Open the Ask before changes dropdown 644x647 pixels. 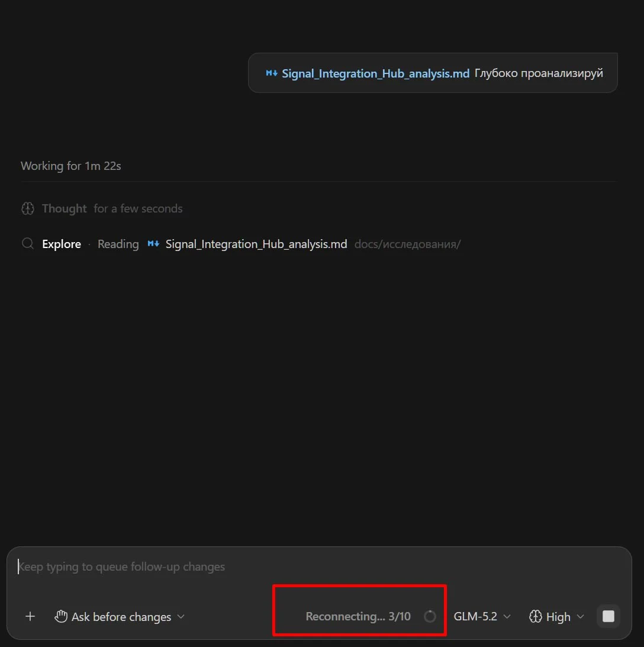coord(120,616)
